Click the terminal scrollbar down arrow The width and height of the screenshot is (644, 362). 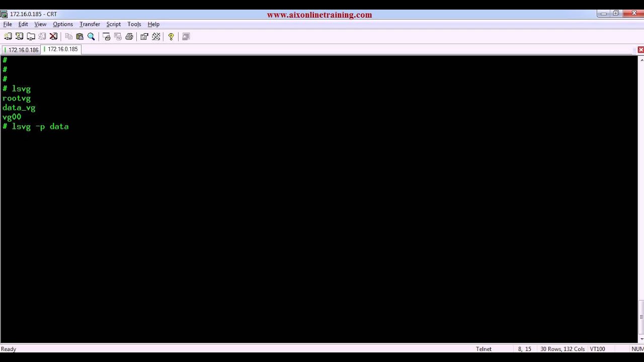point(641,339)
